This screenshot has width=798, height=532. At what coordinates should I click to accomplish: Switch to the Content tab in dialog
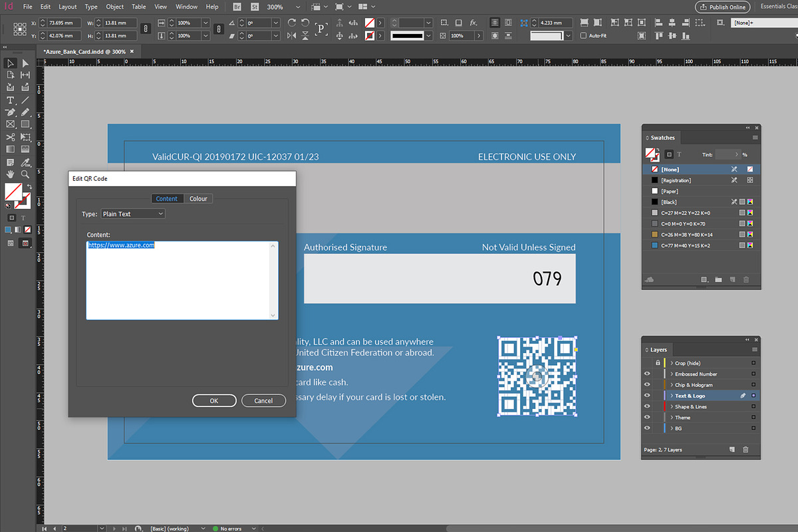click(167, 198)
